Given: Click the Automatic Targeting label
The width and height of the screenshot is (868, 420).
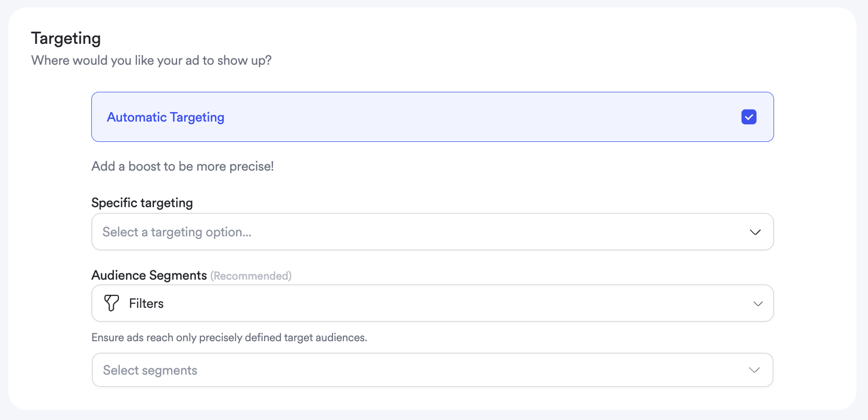Looking at the screenshot, I should point(165,117).
